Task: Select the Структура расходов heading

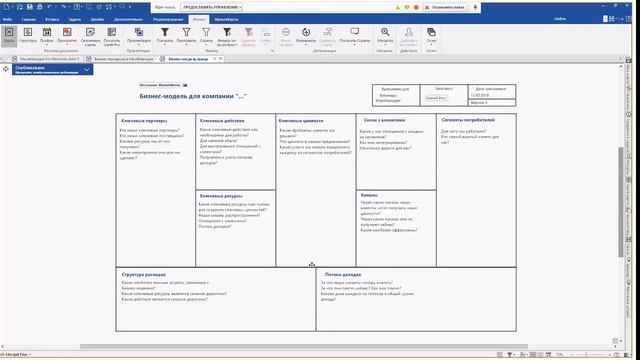Action: (x=144, y=275)
